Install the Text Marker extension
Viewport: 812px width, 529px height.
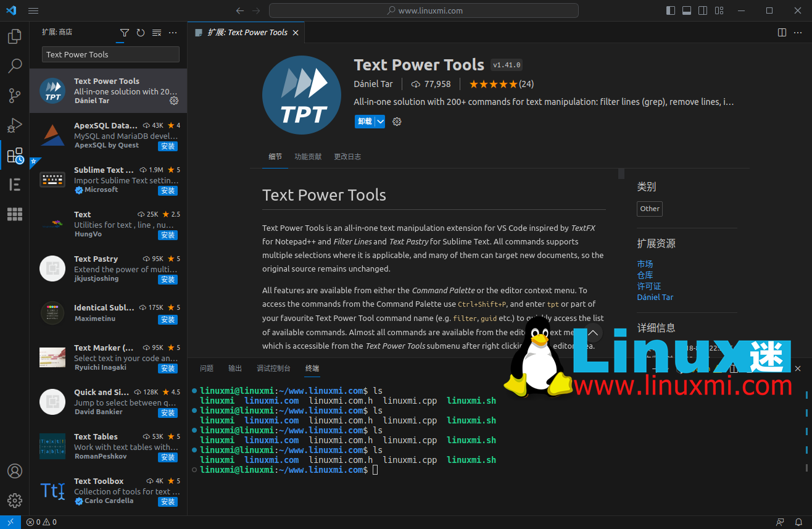[x=168, y=369]
